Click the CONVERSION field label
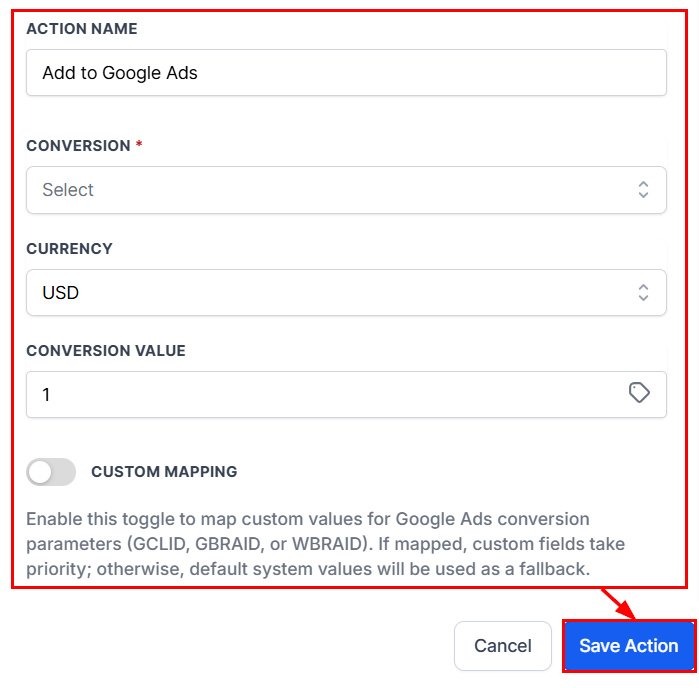This screenshot has height=688, width=699. 78,146
